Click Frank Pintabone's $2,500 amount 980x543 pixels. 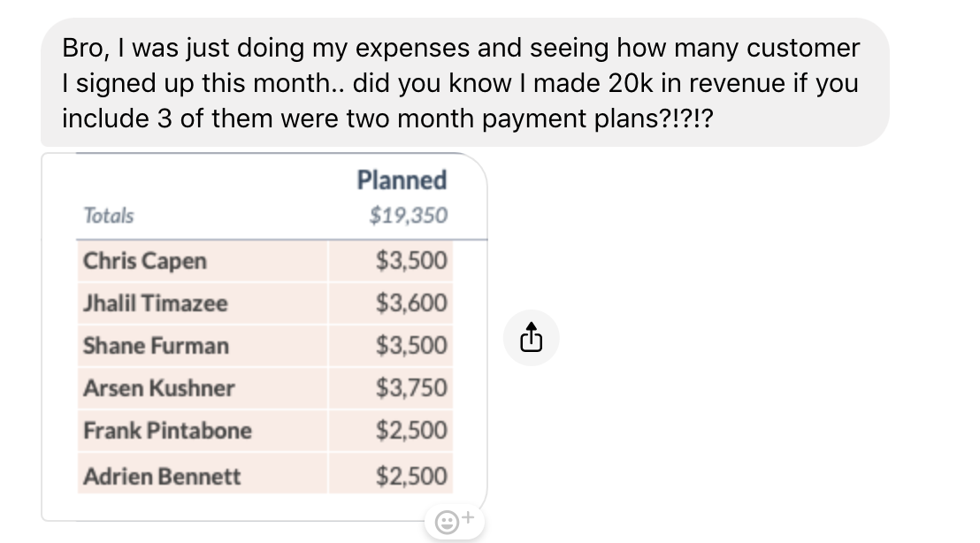(x=411, y=431)
